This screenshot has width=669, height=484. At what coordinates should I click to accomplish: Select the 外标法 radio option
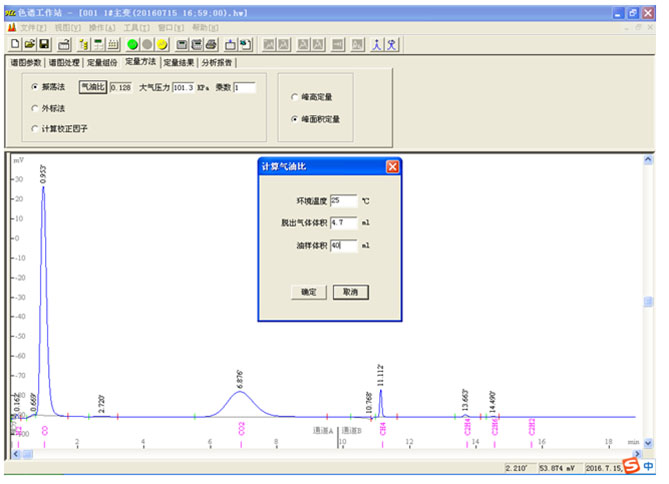(x=37, y=108)
